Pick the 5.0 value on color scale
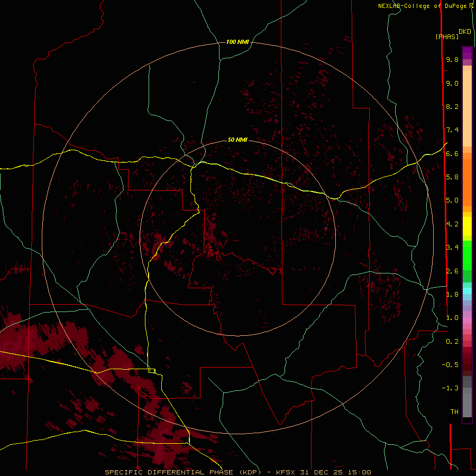476x476 pixels. [x=452, y=200]
